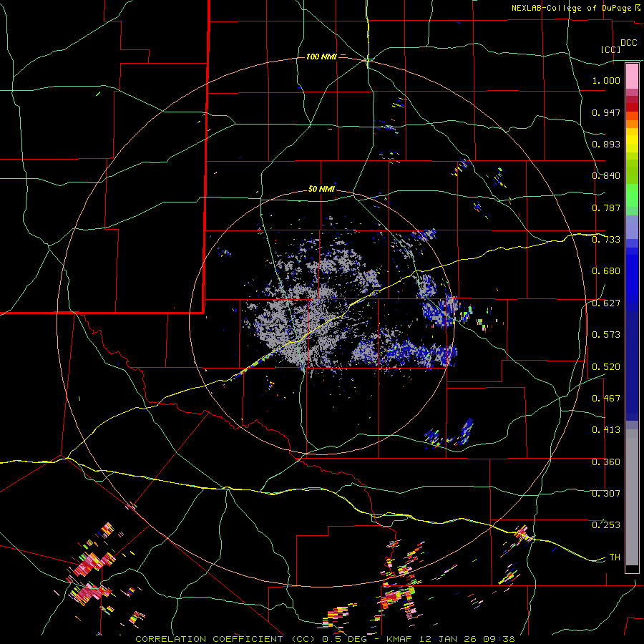This screenshot has height=644, width=644.
Task: Click the 50 NMI range ring label
Action: point(321,190)
